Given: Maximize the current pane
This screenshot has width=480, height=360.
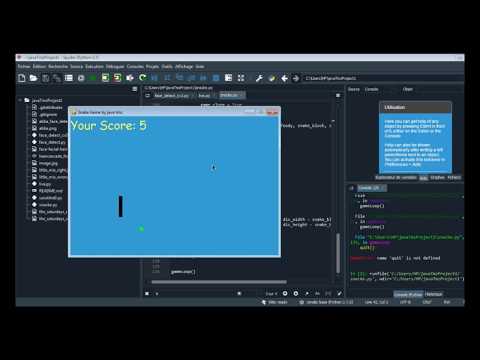Looking at the screenshot, I should [x=228, y=78].
